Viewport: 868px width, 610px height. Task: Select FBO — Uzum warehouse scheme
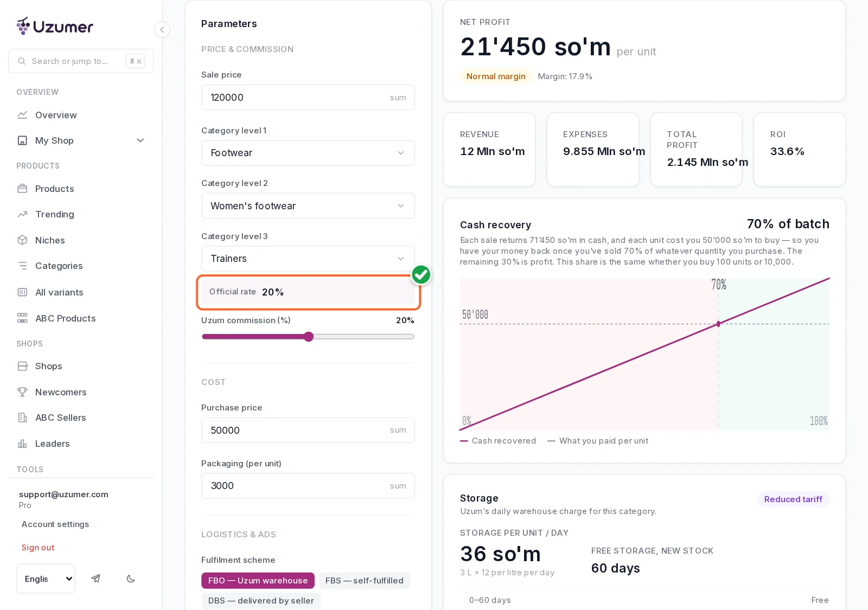pos(258,581)
